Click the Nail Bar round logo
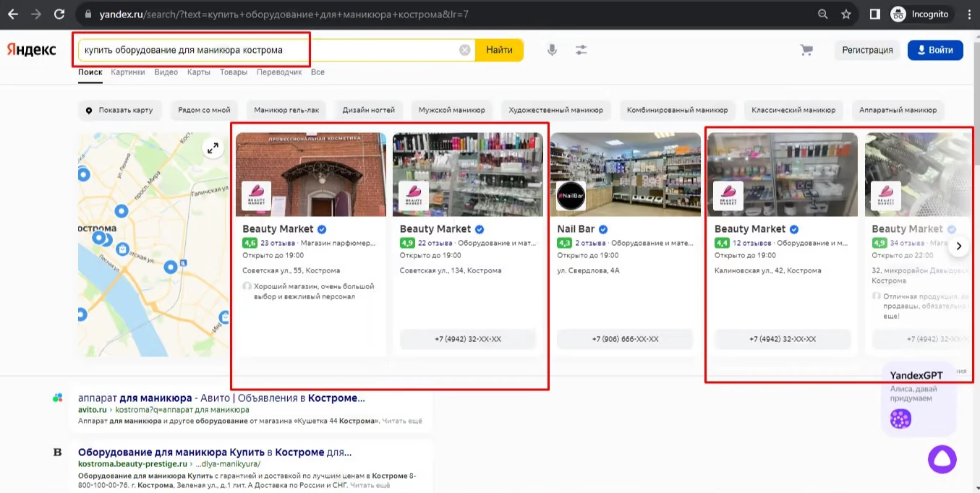This screenshot has width=980, height=493. tap(571, 196)
